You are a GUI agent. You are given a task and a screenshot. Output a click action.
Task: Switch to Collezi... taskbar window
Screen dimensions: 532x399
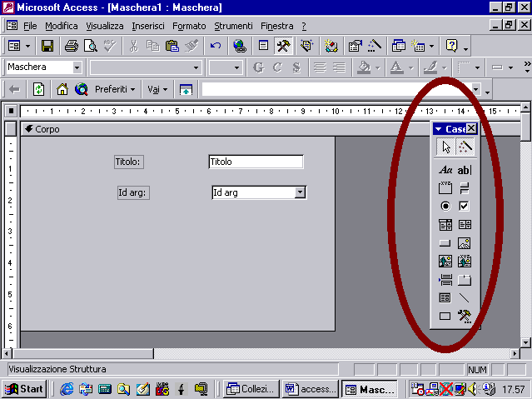[251, 389]
